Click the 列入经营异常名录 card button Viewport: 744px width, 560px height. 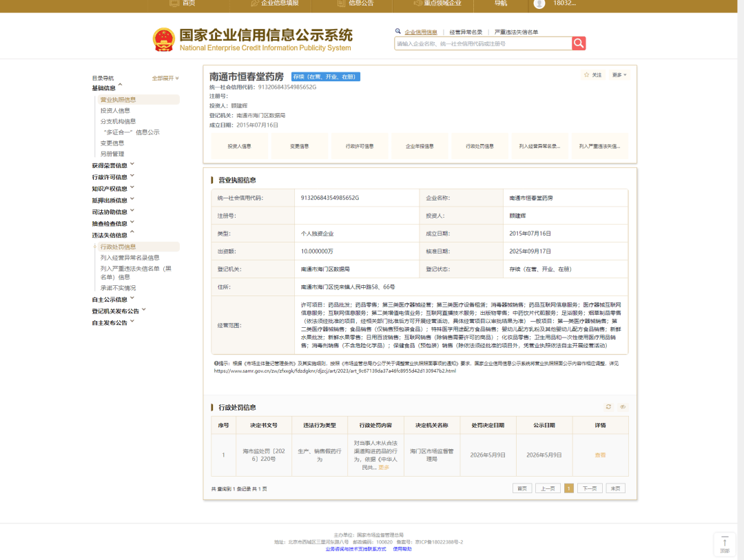click(x=540, y=146)
